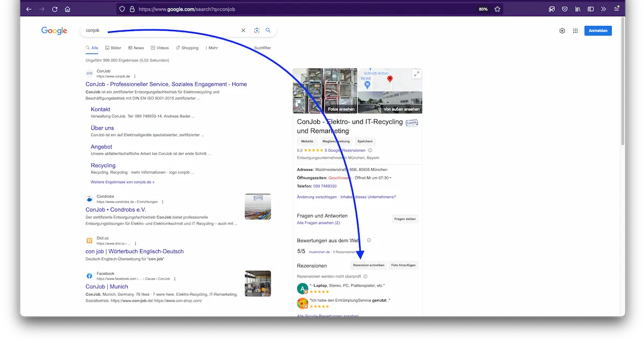Open ConJob • Condrobs e.V. result
Viewport: 644px width, 343px height.
115,210
